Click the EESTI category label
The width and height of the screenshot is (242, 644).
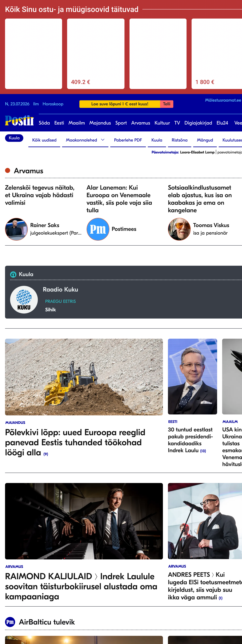[173, 422]
